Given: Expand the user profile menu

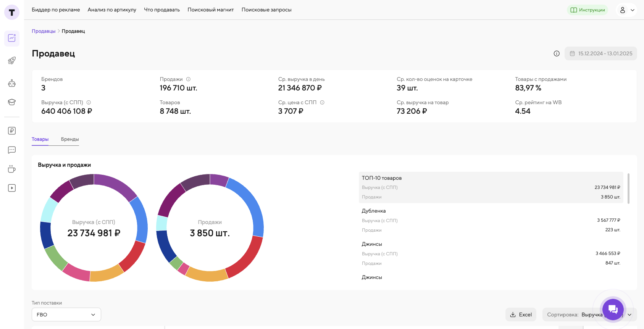Looking at the screenshot, I should coord(626,10).
